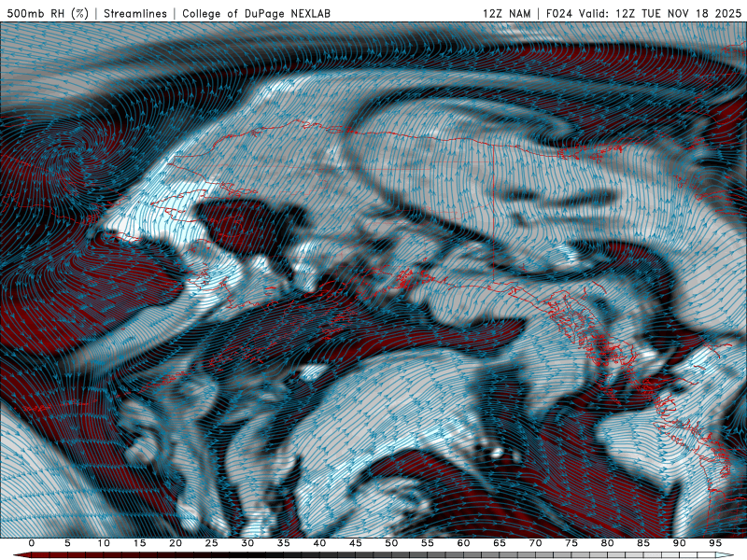The height and width of the screenshot is (560, 747).
Task: Click the "85" colorbar scale label
Action: click(643, 543)
